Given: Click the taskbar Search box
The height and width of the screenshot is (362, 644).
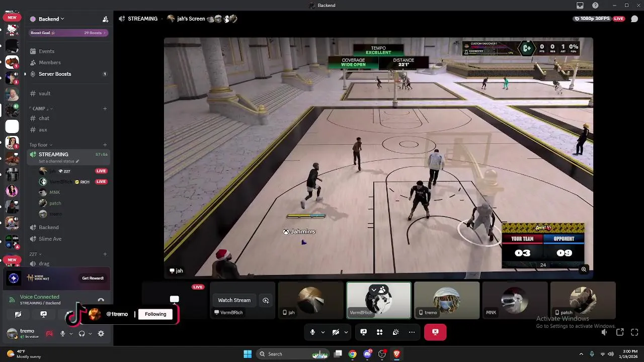Looking at the screenshot, I should tap(292, 354).
